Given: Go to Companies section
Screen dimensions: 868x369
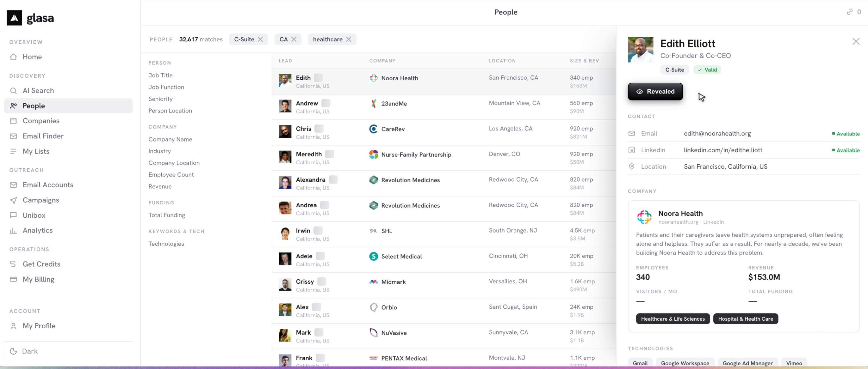Looking at the screenshot, I should pos(68,121).
